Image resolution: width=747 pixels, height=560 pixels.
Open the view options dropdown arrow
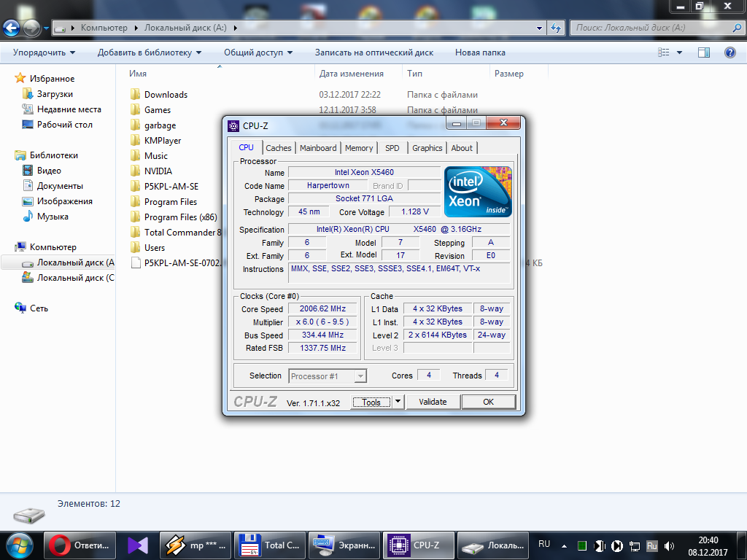(679, 52)
